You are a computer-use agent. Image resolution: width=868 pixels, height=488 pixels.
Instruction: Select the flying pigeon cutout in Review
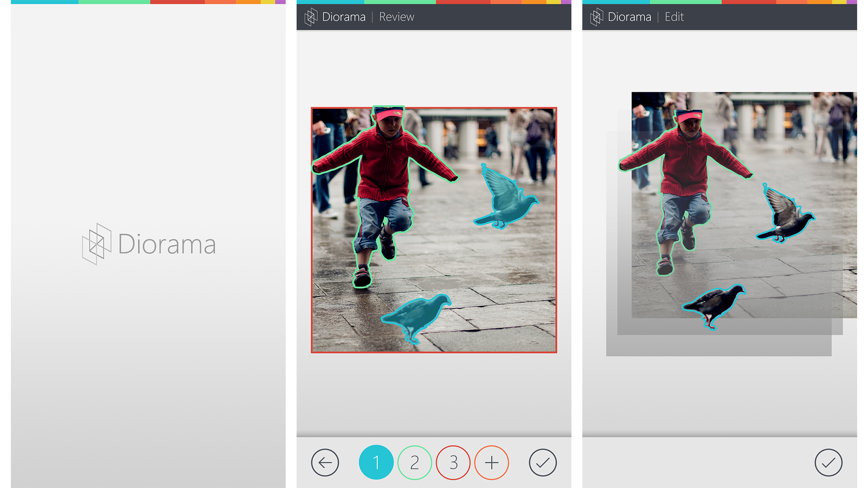coord(506,199)
